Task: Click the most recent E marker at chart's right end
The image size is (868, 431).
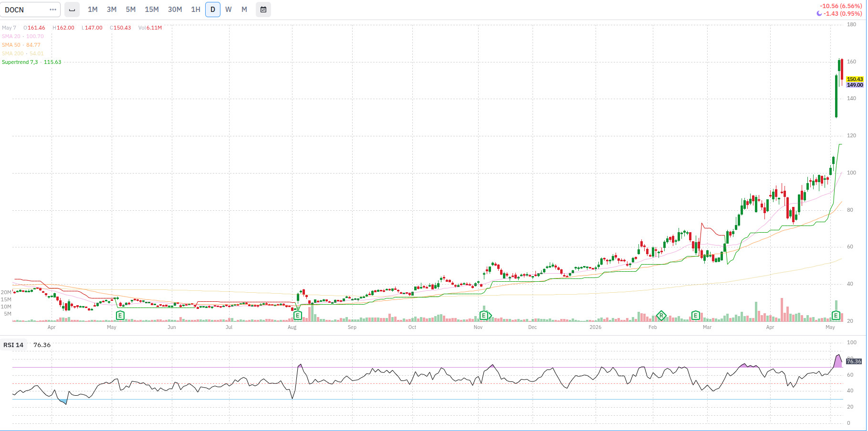Action: point(836,315)
